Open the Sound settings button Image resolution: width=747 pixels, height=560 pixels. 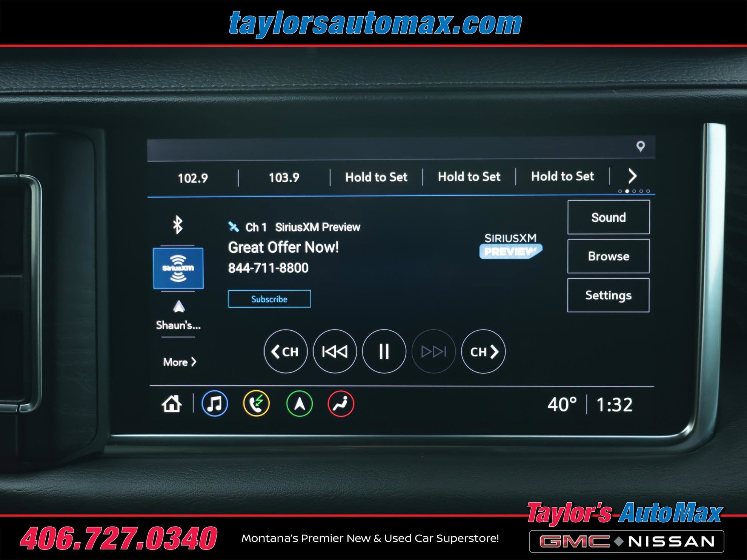(x=608, y=217)
